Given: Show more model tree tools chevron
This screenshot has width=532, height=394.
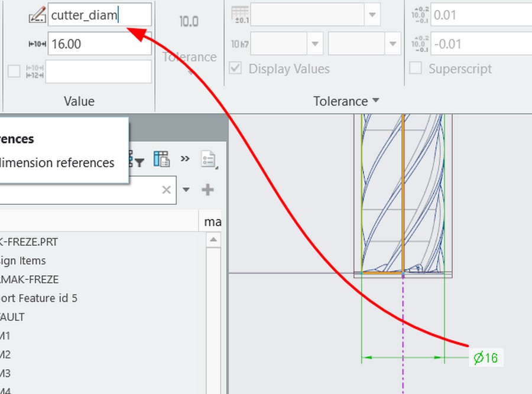Looking at the screenshot, I should (185, 159).
